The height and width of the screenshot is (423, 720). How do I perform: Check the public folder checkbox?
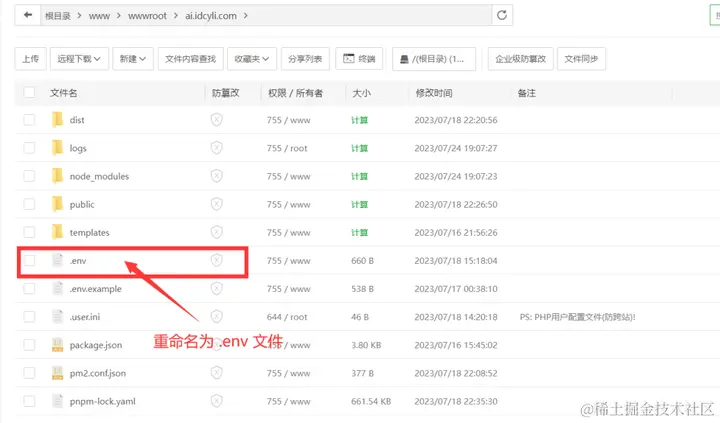click(29, 204)
